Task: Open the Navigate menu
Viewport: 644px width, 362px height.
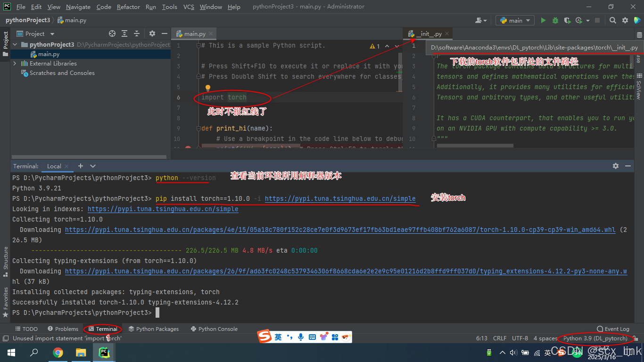Action: point(78,7)
